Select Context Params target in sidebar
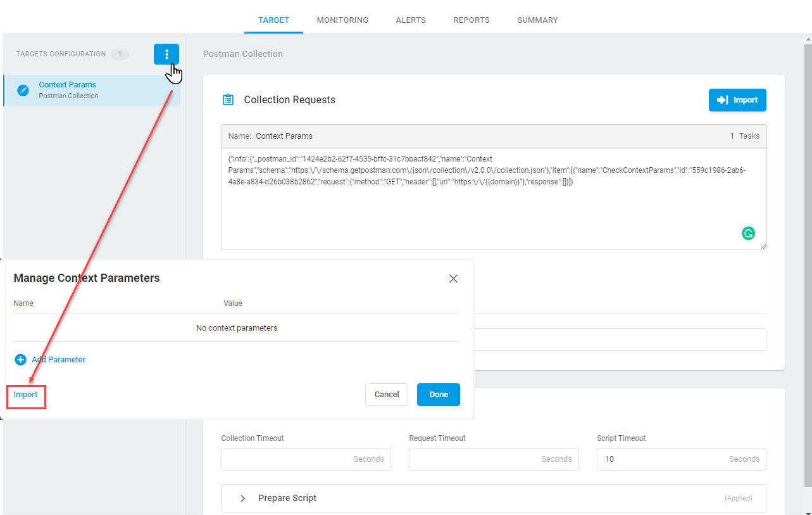The width and height of the screenshot is (812, 515). coord(92,91)
